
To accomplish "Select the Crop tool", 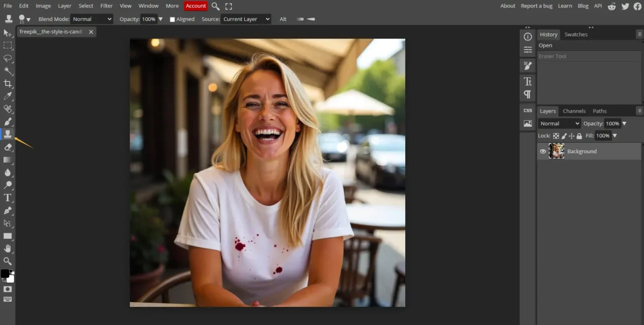I will (8, 84).
